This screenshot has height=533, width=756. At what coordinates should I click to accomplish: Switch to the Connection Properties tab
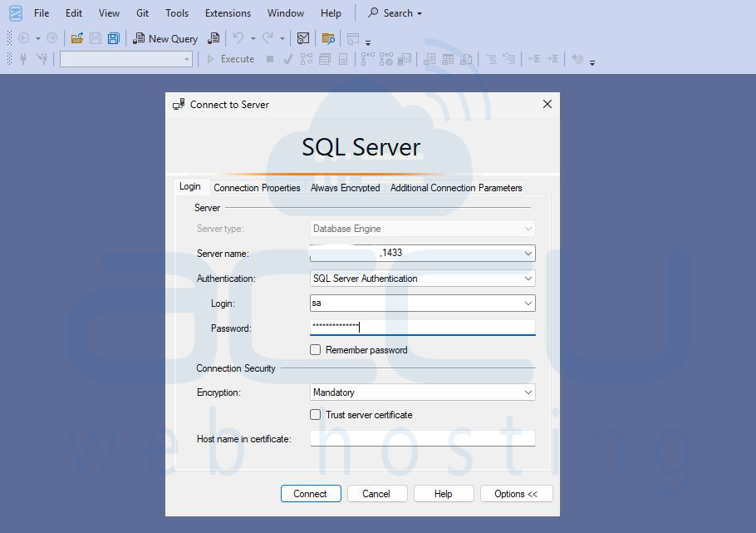point(256,188)
